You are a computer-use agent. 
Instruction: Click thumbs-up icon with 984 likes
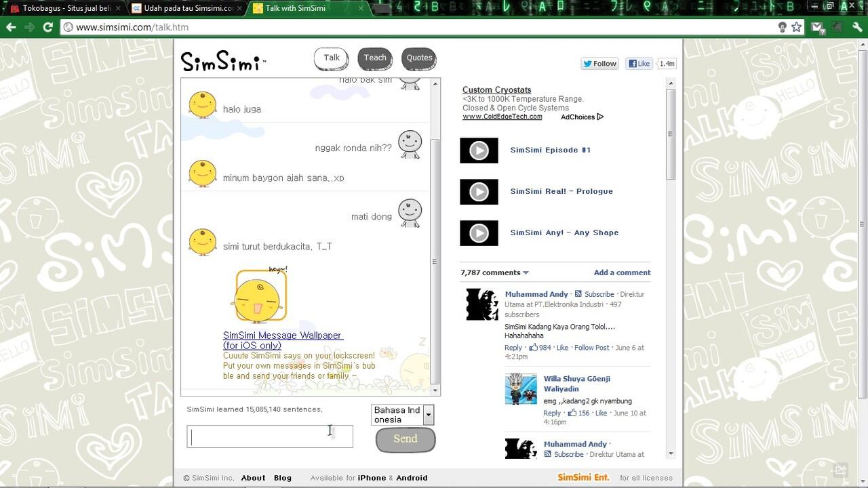534,347
